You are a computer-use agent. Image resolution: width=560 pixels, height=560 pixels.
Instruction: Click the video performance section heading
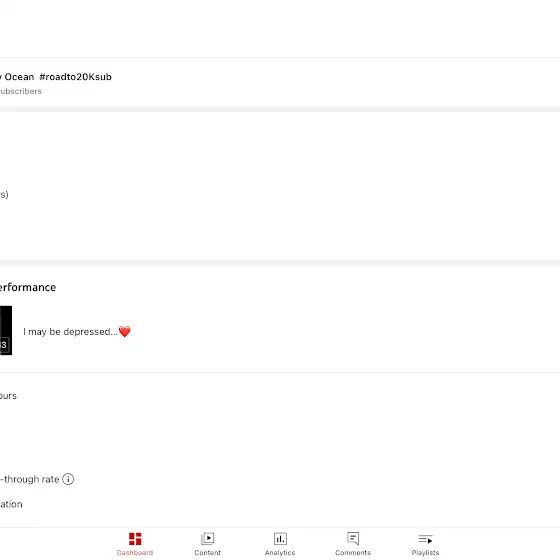[28, 287]
